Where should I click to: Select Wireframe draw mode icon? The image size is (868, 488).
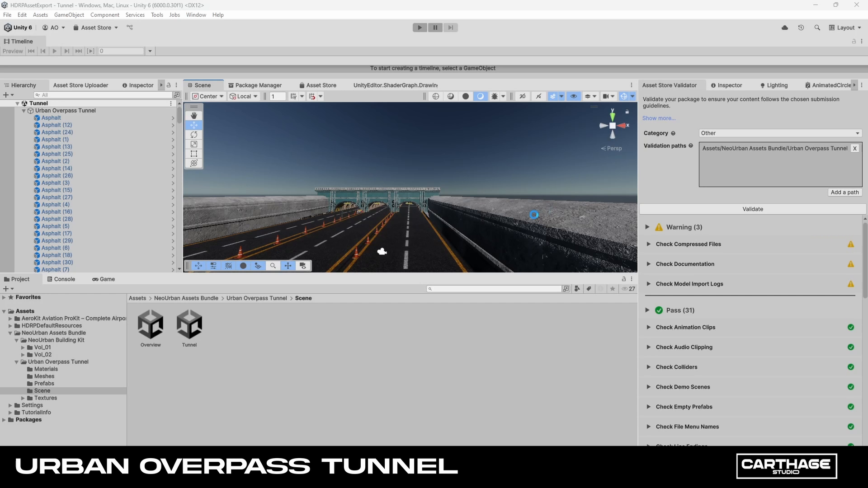pos(436,96)
